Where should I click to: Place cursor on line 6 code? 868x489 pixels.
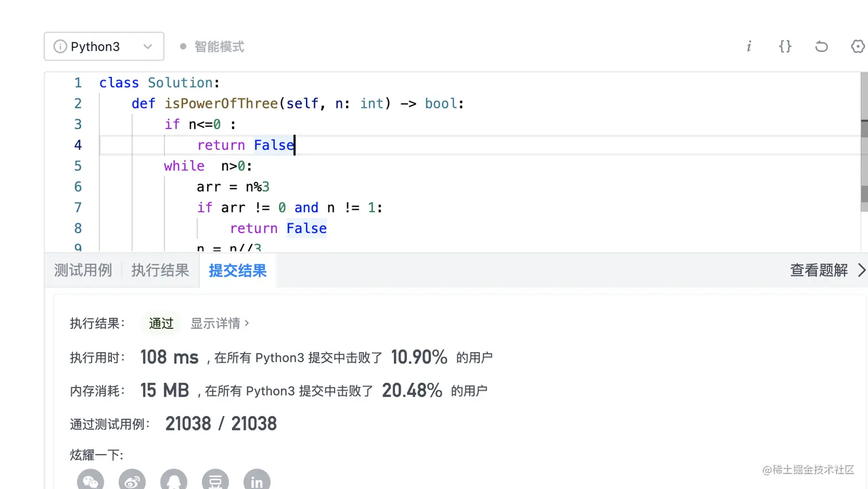(232, 187)
